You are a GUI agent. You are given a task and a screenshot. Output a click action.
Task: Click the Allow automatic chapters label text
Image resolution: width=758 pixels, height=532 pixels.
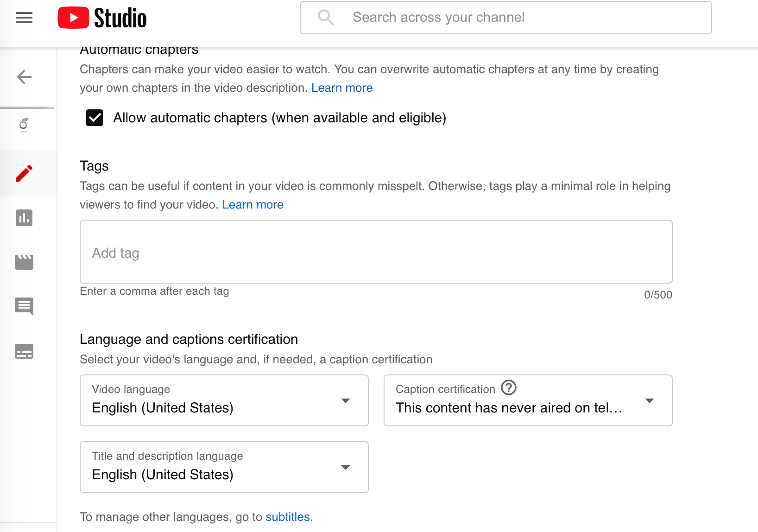280,118
